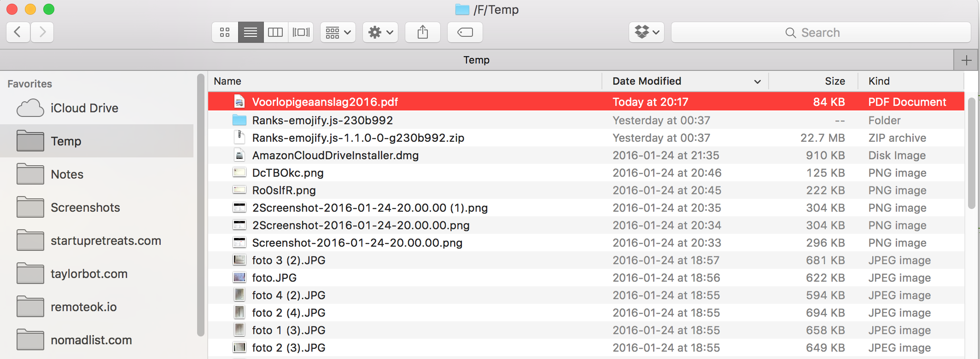Screen dimensions: 980x359
Task: Select the DcTBOkc.png file
Action: (x=586, y=173)
